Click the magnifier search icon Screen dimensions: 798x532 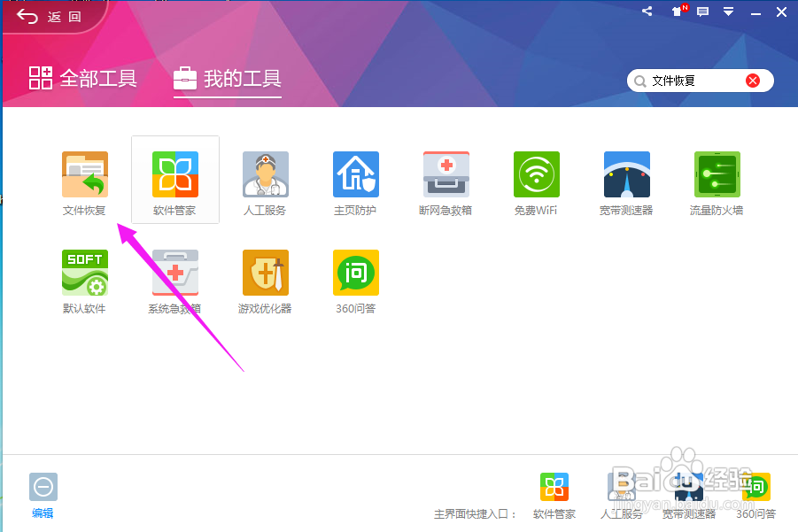(x=639, y=81)
